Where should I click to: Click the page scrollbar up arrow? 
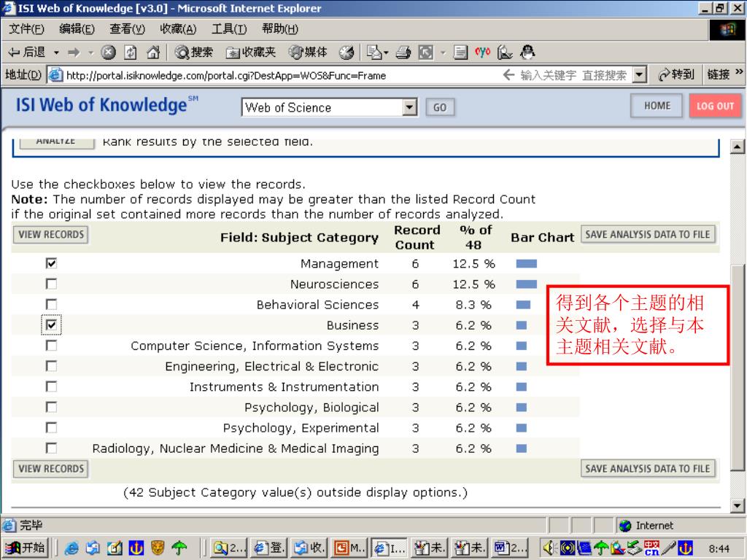[737, 146]
